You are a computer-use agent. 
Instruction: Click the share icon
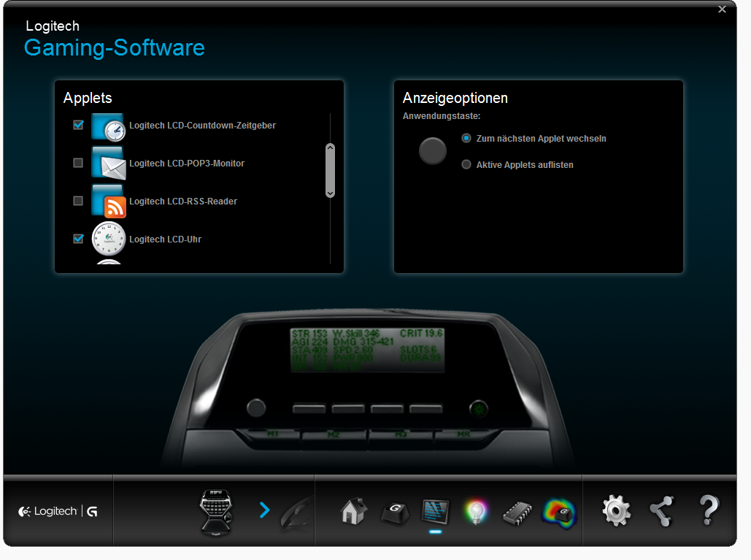tap(662, 511)
